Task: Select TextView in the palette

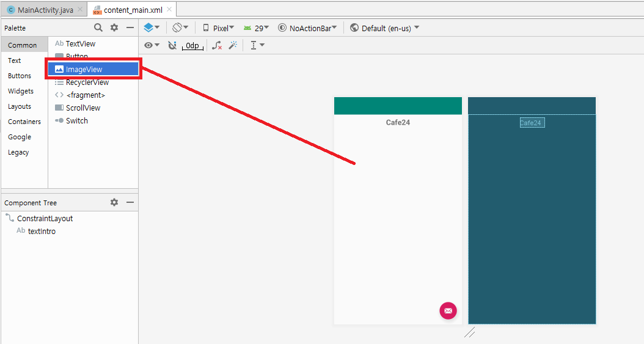Action: point(93,43)
